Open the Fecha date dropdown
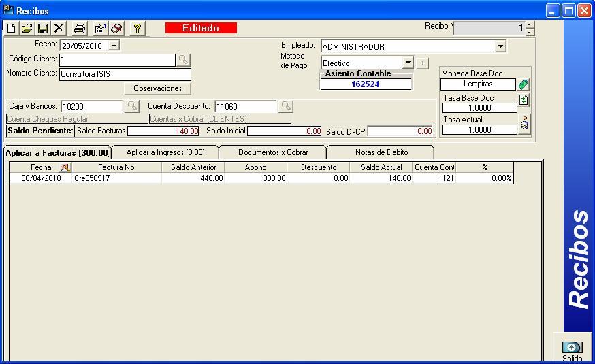 pyautogui.click(x=114, y=46)
